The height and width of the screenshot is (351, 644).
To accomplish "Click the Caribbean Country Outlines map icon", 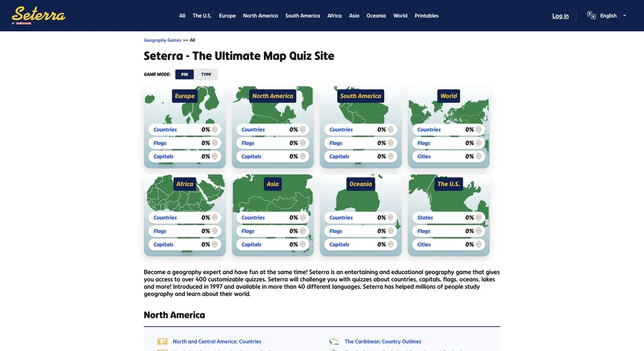I will pos(334,341).
